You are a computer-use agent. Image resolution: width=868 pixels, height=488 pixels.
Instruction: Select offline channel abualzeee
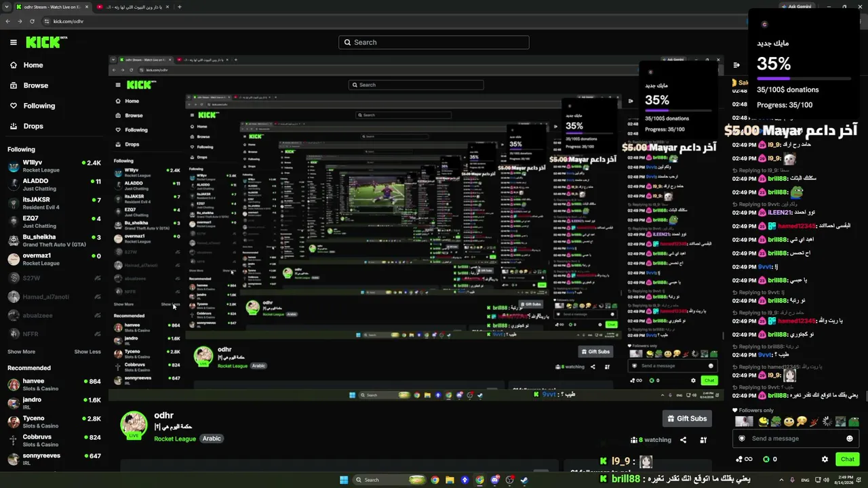(x=54, y=315)
